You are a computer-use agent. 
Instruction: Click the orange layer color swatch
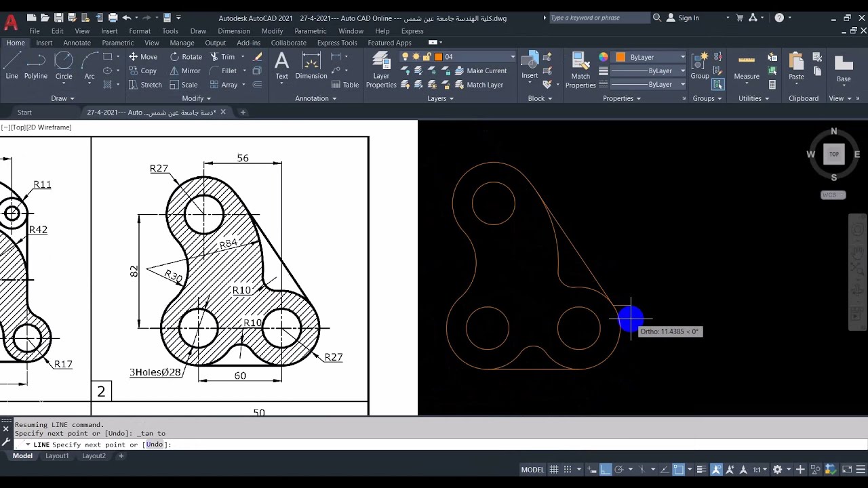438,57
